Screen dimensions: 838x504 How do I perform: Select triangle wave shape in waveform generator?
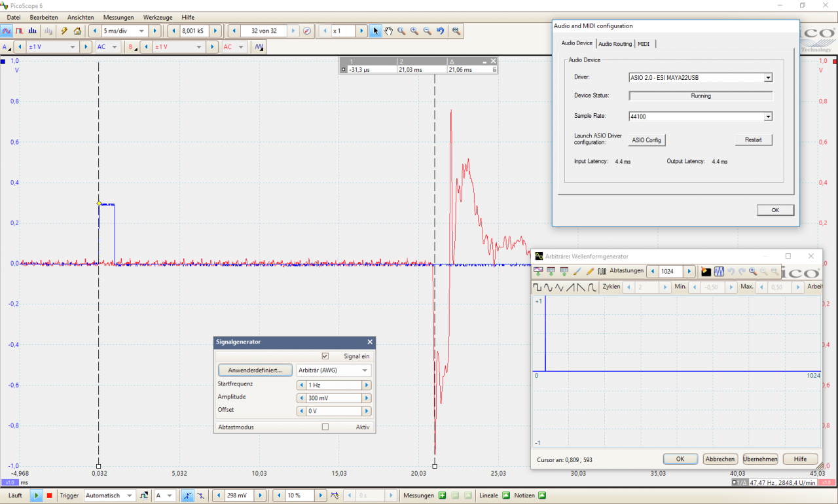(x=559, y=287)
